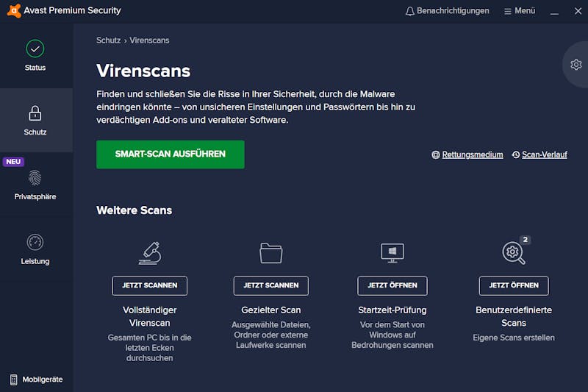Open the Scan-Verlauf link
Image resolution: width=588 pixels, height=392 pixels.
click(x=545, y=154)
